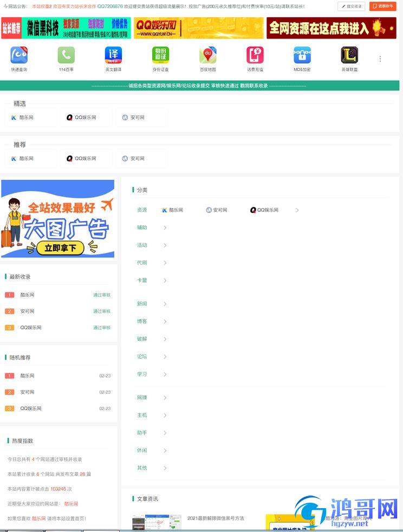Viewport: 403px width, 532px height.
Task: Expand the 博客 category chevron
Action: click(165, 322)
